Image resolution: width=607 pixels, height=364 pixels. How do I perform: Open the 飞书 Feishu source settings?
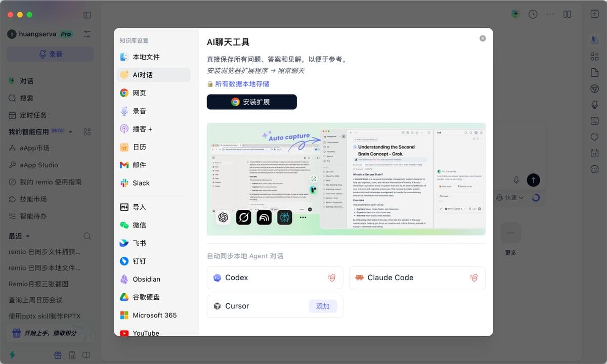click(x=154, y=243)
